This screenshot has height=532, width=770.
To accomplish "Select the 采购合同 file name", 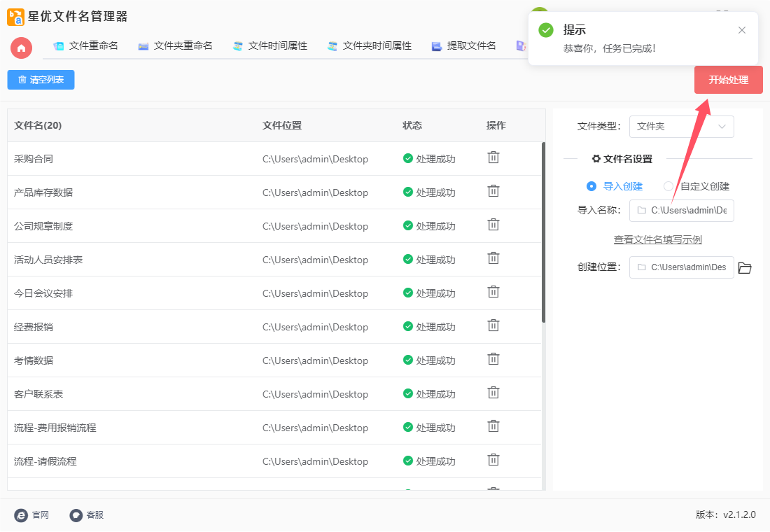I will [x=34, y=159].
